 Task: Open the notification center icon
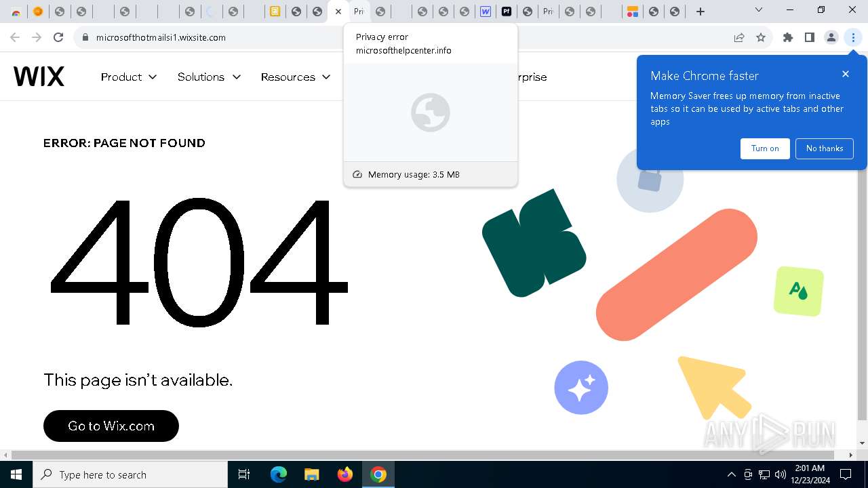846,474
